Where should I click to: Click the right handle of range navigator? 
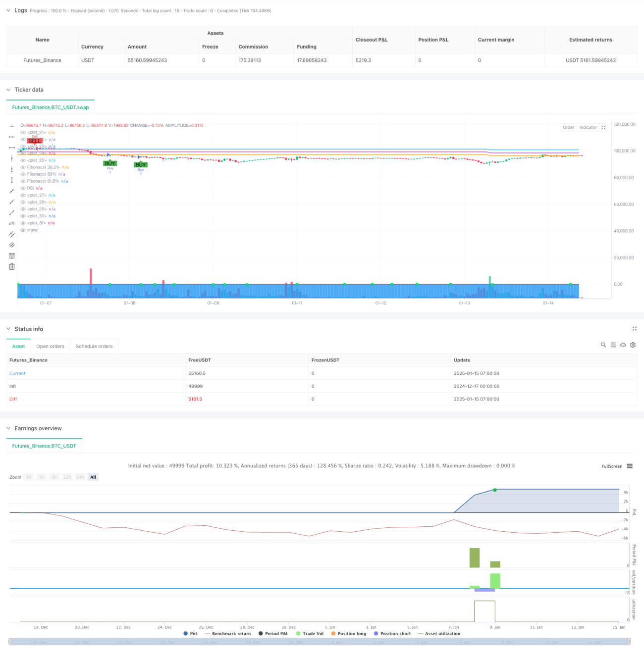click(629, 642)
